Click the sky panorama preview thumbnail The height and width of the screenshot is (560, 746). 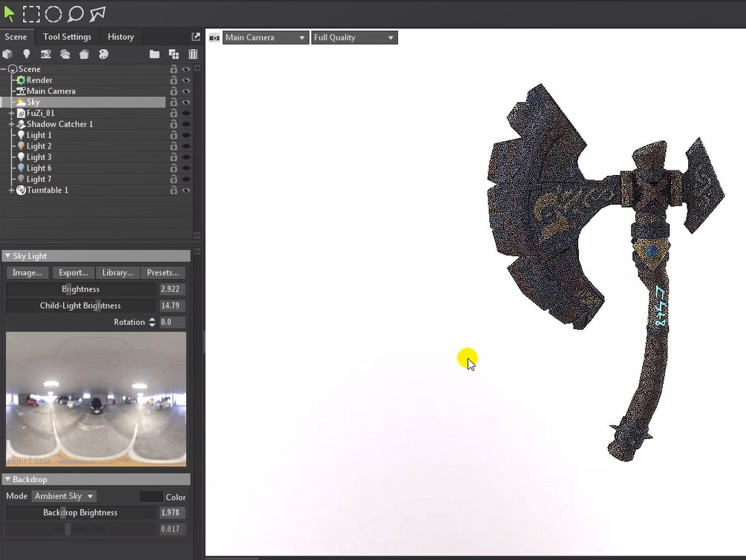click(96, 398)
